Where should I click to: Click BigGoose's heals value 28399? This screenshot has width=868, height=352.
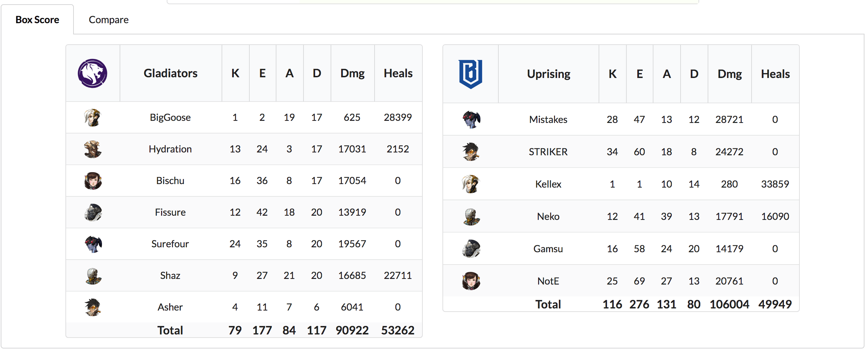(398, 117)
